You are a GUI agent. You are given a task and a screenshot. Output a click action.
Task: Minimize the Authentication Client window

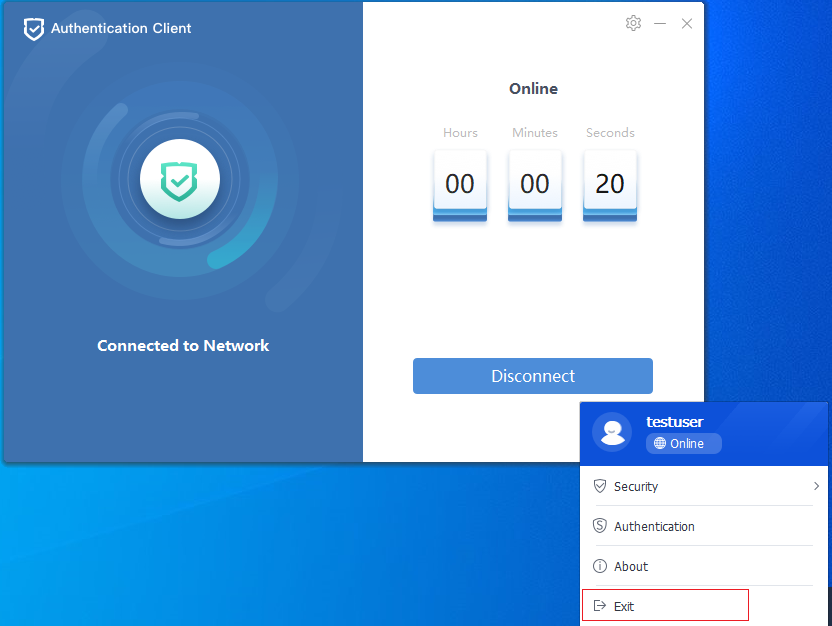click(660, 23)
